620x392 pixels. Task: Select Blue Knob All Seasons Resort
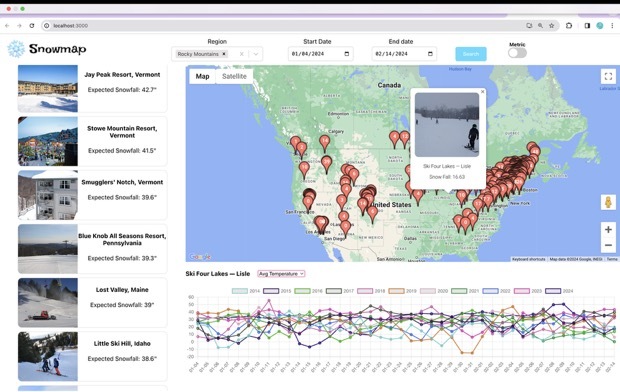pyautogui.click(x=92, y=249)
